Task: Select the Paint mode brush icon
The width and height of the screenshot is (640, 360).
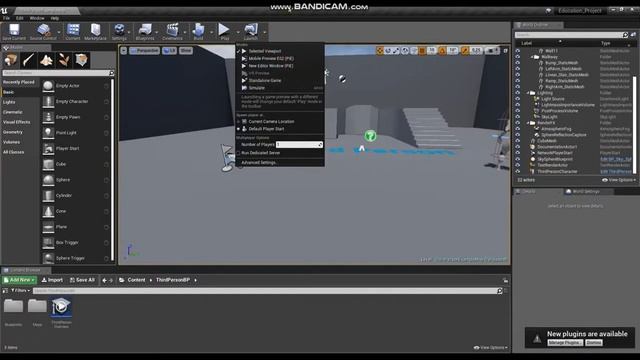Action: (28, 60)
